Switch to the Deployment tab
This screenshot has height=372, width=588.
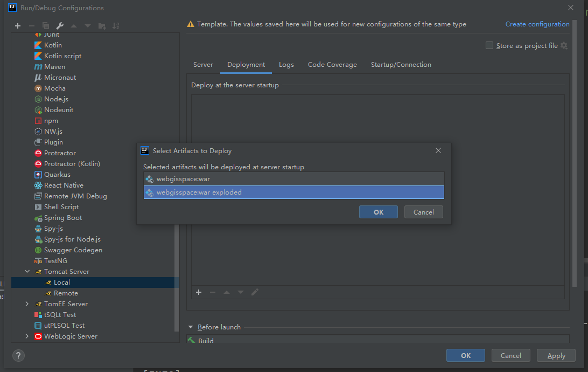coord(246,65)
